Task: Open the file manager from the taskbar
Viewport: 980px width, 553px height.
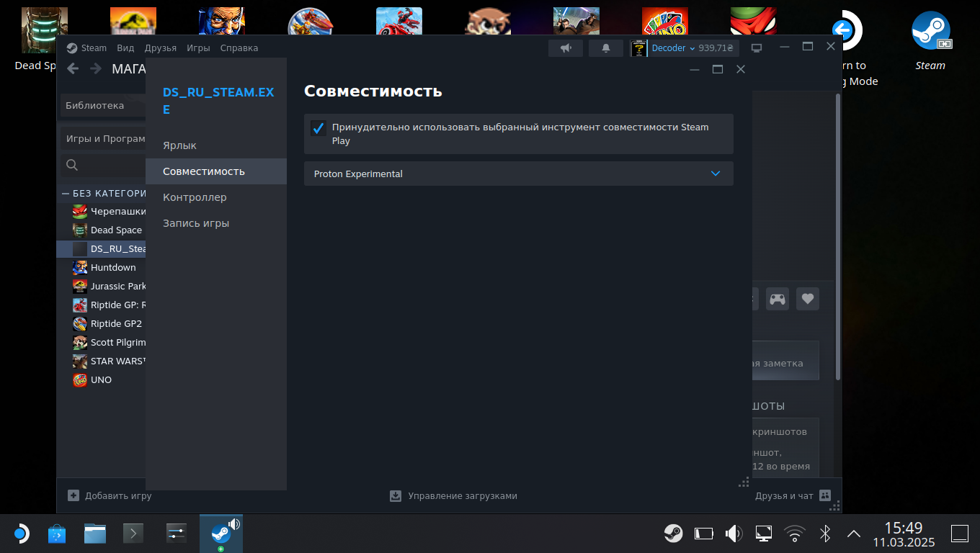Action: (95, 534)
